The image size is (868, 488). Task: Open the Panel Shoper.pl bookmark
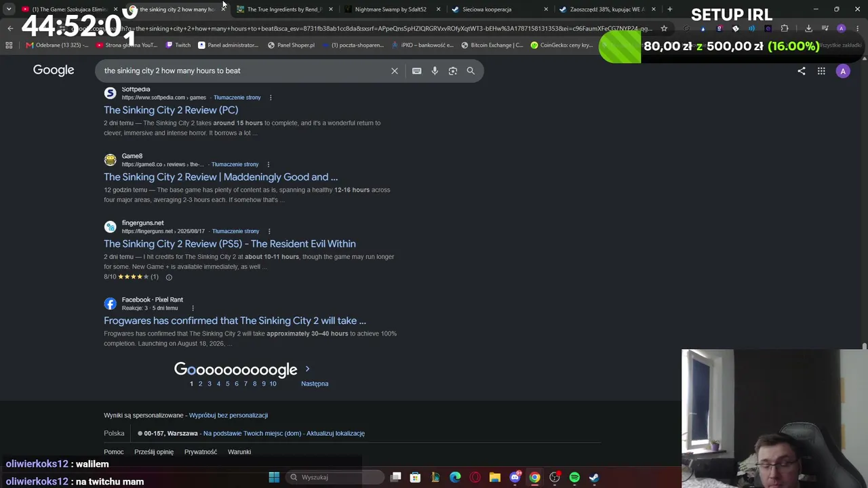pyautogui.click(x=291, y=45)
